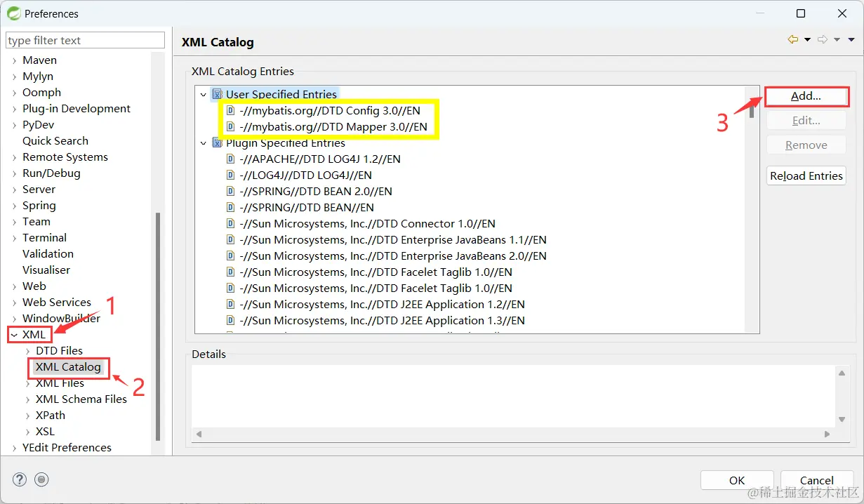Select Run/Debug tree item

[x=51, y=173]
